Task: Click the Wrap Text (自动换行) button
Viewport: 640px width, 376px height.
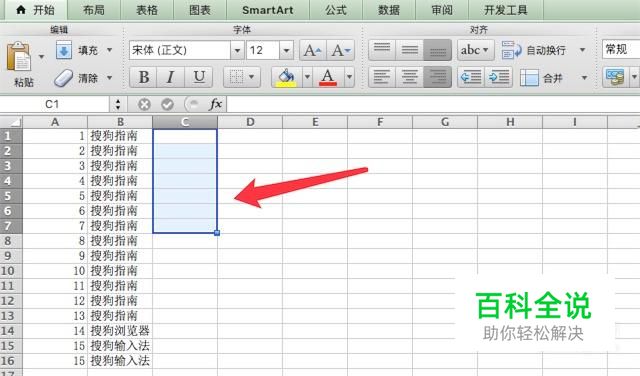Action: [x=534, y=50]
